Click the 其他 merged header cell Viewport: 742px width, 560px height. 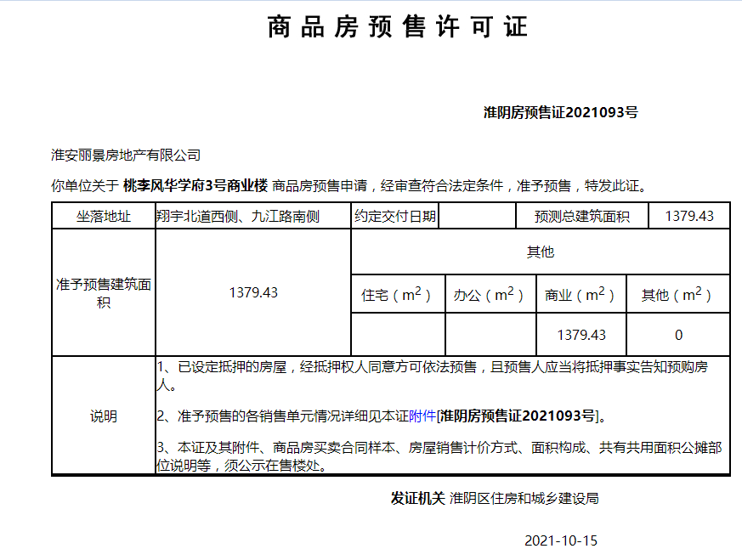pos(541,252)
